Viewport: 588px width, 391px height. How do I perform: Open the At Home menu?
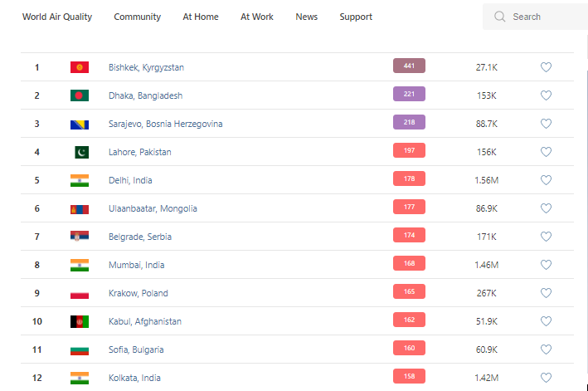click(201, 17)
